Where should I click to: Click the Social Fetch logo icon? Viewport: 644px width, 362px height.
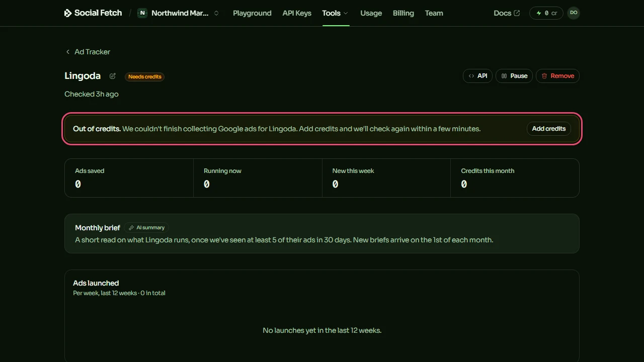68,13
